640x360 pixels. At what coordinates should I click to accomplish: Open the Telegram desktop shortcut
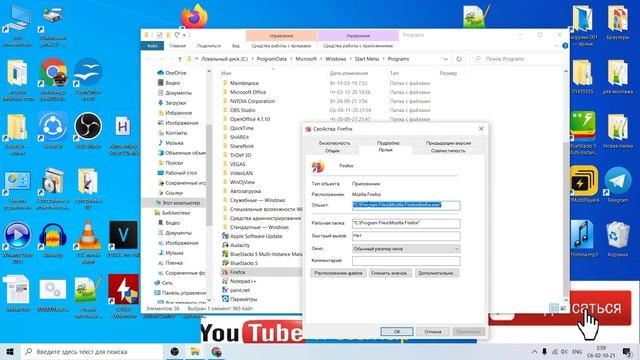(x=617, y=184)
